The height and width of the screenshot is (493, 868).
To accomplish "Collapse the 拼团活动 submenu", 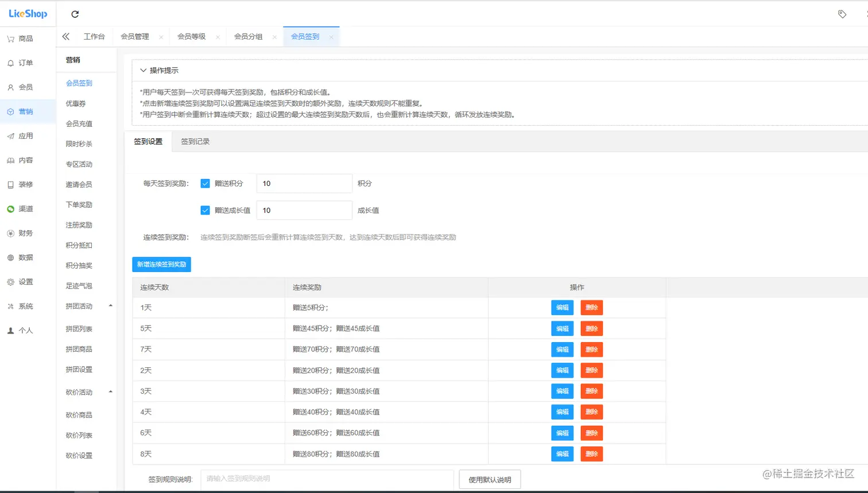I will tap(111, 306).
